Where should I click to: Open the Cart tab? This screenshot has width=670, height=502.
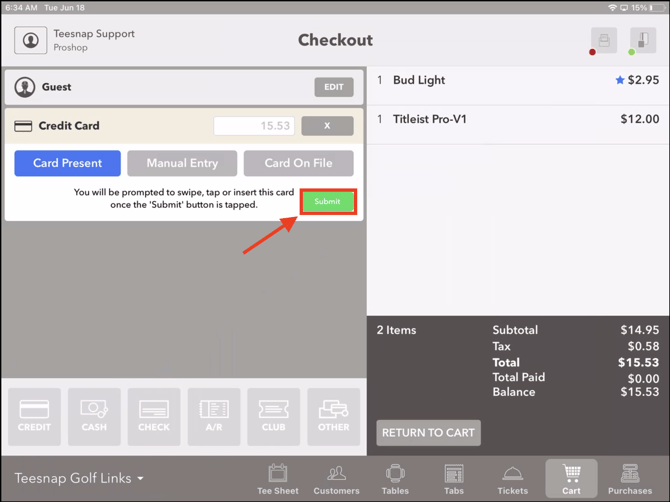point(571,479)
